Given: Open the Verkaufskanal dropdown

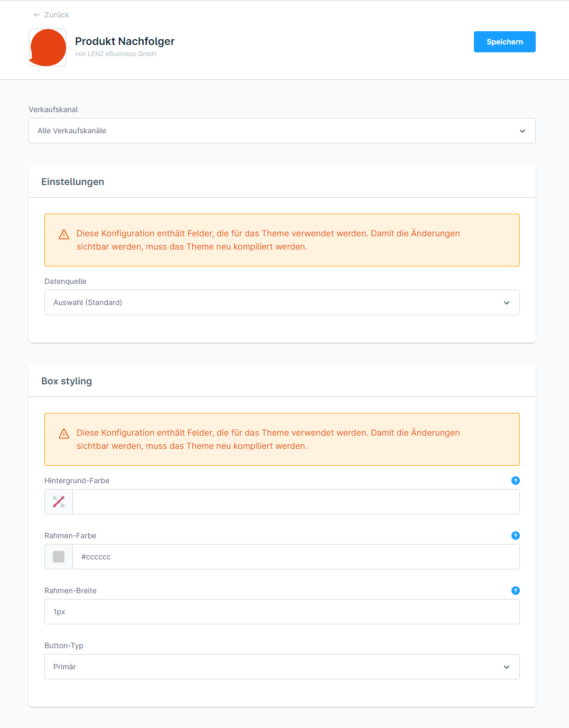Looking at the screenshot, I should 282,131.
